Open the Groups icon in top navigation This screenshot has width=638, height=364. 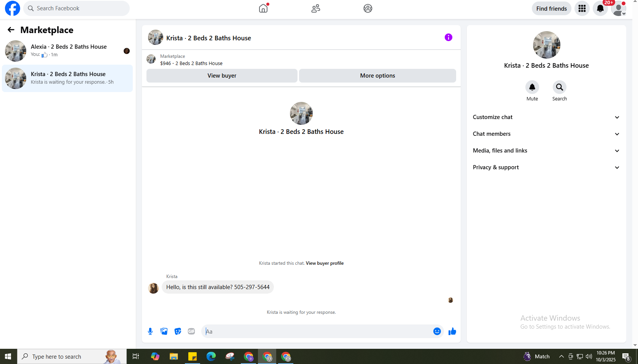(368, 8)
